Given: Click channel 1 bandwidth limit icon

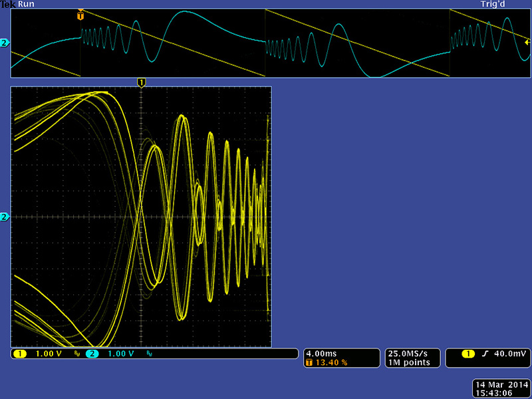Looking at the screenshot, I should 76,354.
